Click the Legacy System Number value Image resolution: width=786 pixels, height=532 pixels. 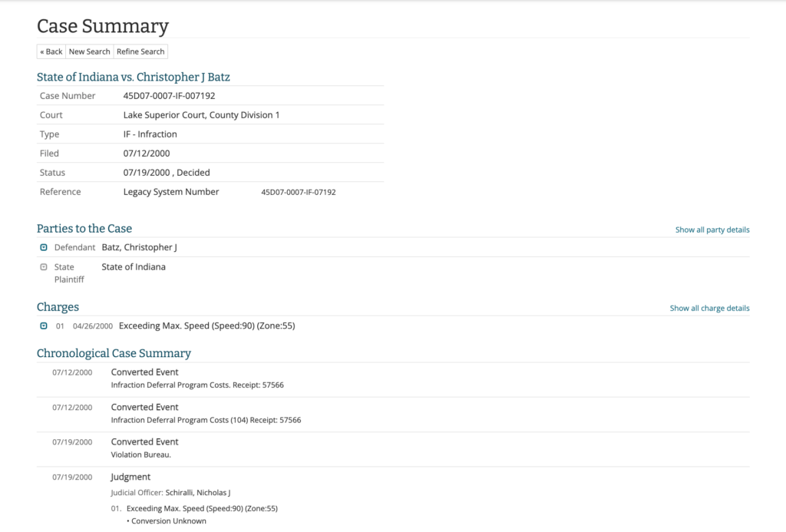299,192
